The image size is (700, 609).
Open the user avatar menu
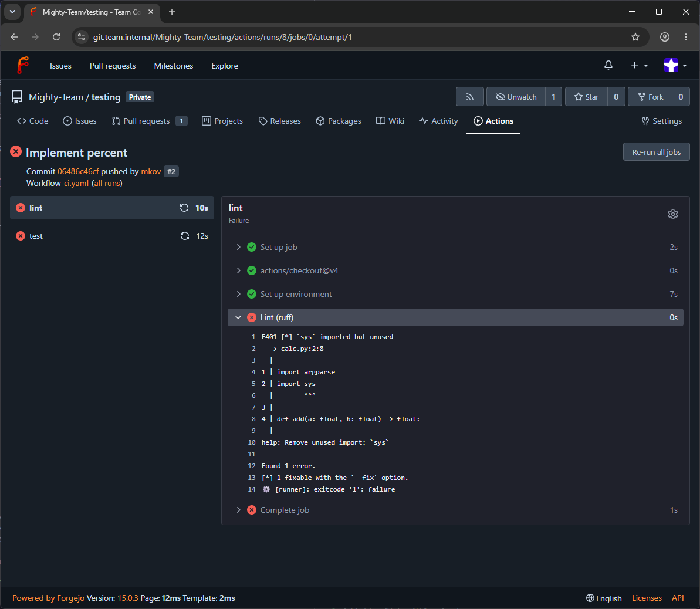pos(675,66)
